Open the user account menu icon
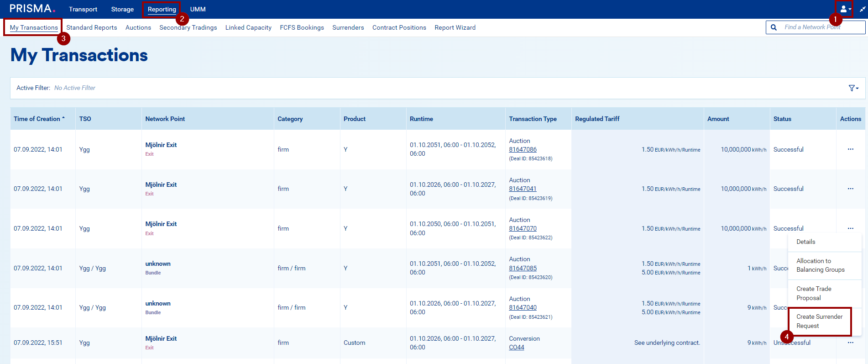The width and height of the screenshot is (868, 364). tap(845, 9)
